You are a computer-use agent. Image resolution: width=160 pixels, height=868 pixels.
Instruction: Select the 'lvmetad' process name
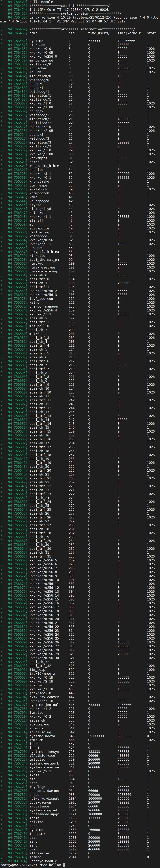(x=36, y=713)
